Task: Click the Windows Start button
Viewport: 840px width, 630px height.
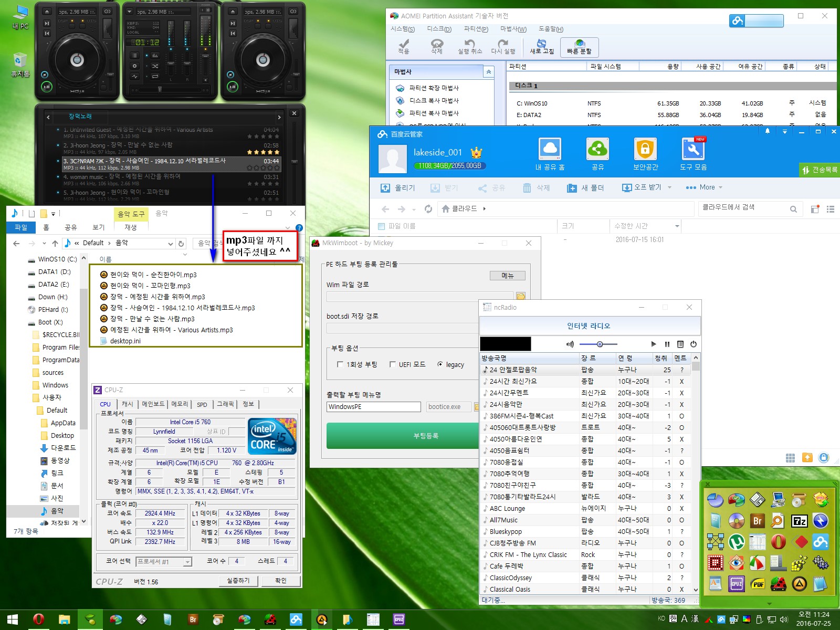Action: [x=13, y=619]
